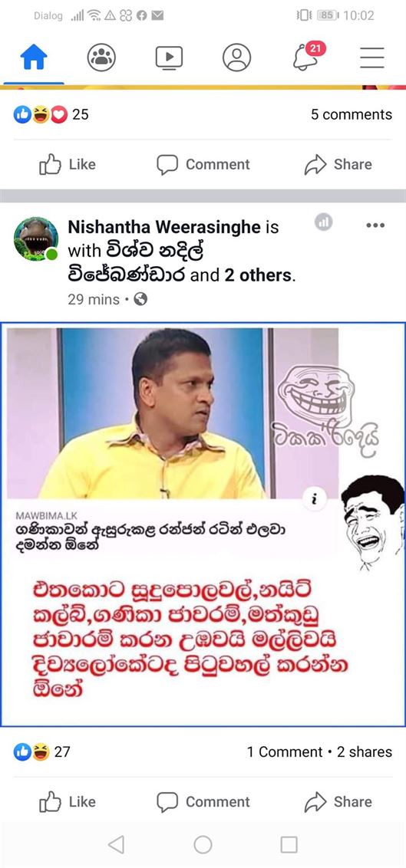Viewport: 406px width, 868px height.
Task: Open the hamburger menu
Action: pos(371,57)
